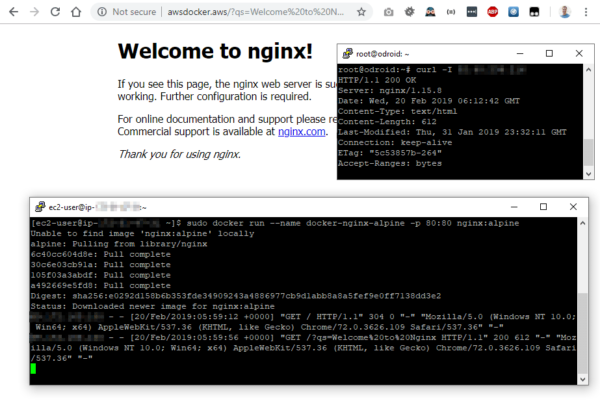Click the green terminal cursor in ec2 window
Image resolution: width=600 pixels, height=403 pixels.
(x=33, y=369)
